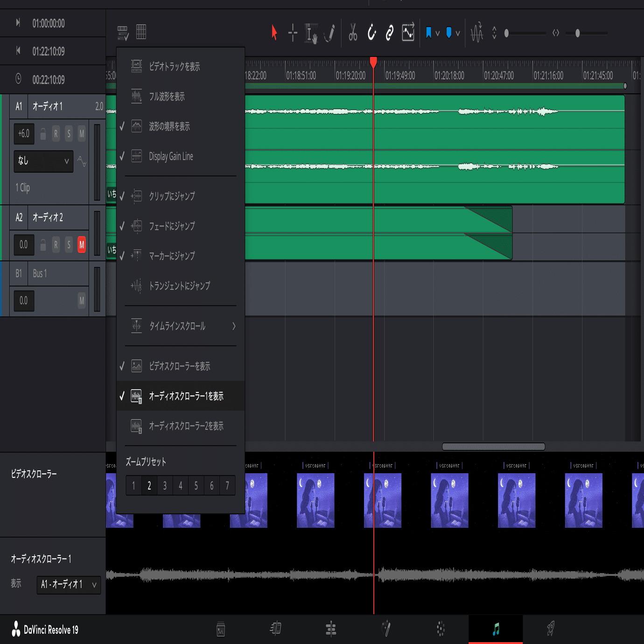Select zoom preset 4
The image size is (644, 644).
pyautogui.click(x=181, y=486)
